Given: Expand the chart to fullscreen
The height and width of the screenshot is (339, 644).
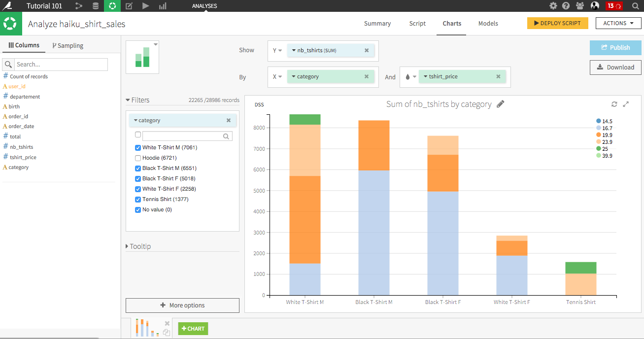Looking at the screenshot, I should [x=626, y=104].
